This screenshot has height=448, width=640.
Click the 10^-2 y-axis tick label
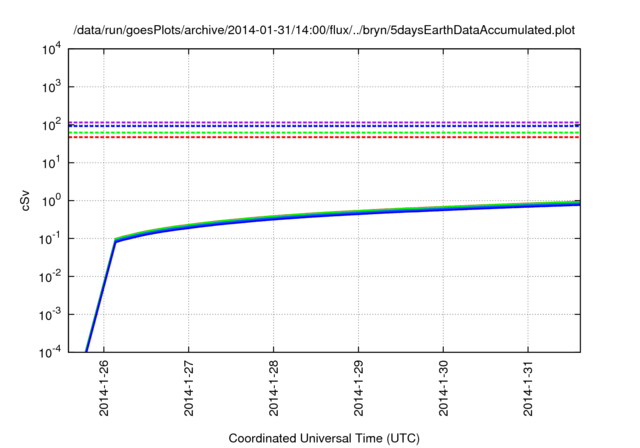[x=50, y=276]
